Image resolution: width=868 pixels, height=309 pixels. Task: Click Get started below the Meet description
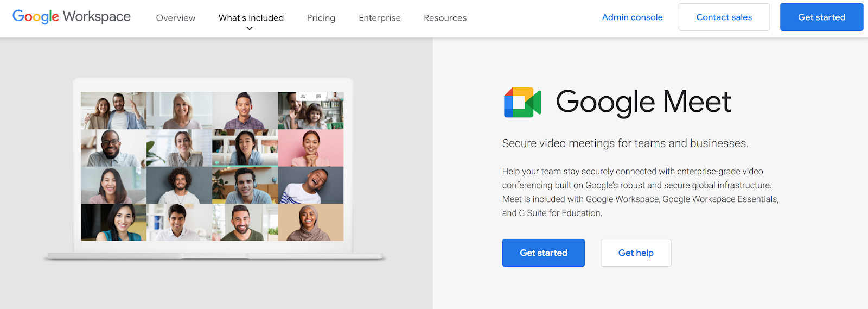[x=544, y=253]
